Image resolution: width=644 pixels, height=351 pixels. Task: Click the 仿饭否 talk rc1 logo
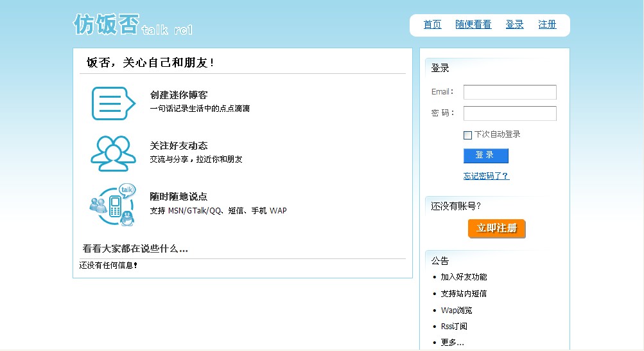(133, 24)
